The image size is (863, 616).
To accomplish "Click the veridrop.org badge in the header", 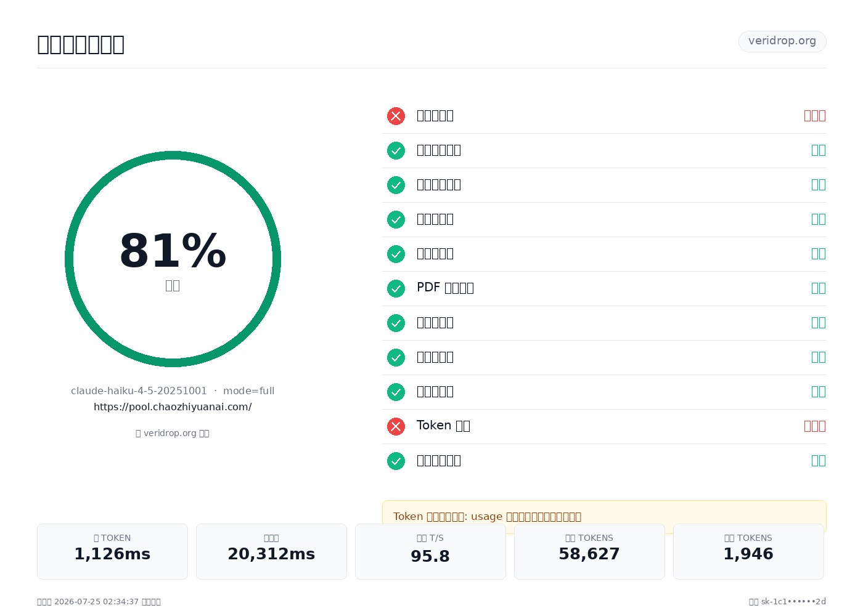I will click(782, 41).
